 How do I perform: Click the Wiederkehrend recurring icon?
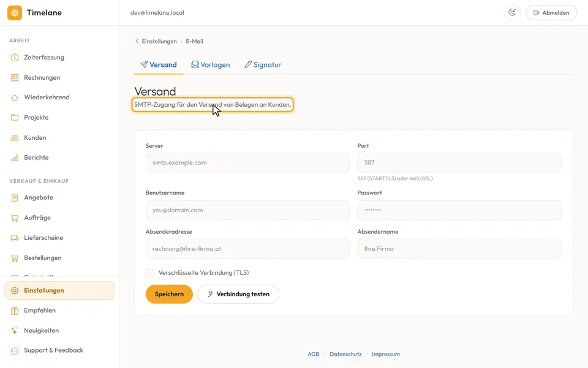15,98
